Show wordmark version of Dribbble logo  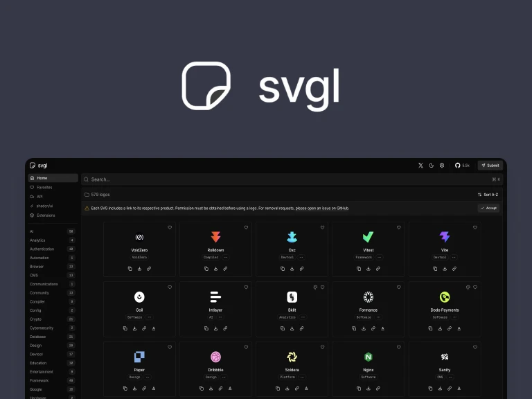pyautogui.click(x=230, y=388)
